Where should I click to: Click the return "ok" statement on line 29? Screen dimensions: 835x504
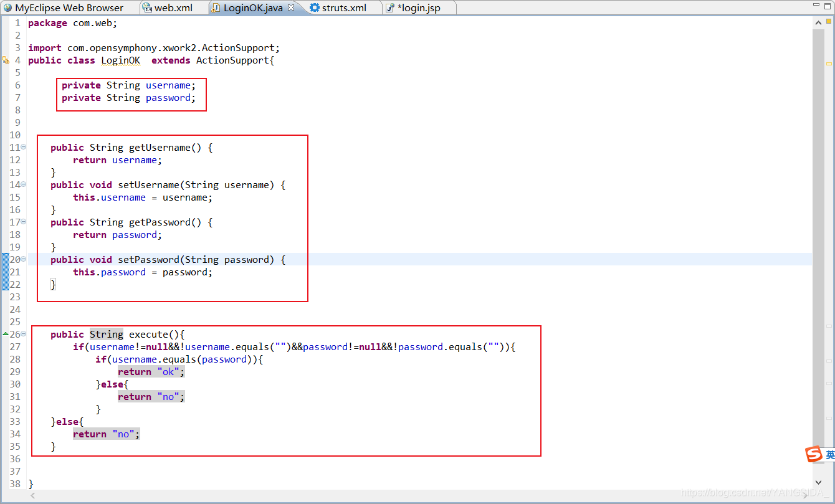coord(151,372)
